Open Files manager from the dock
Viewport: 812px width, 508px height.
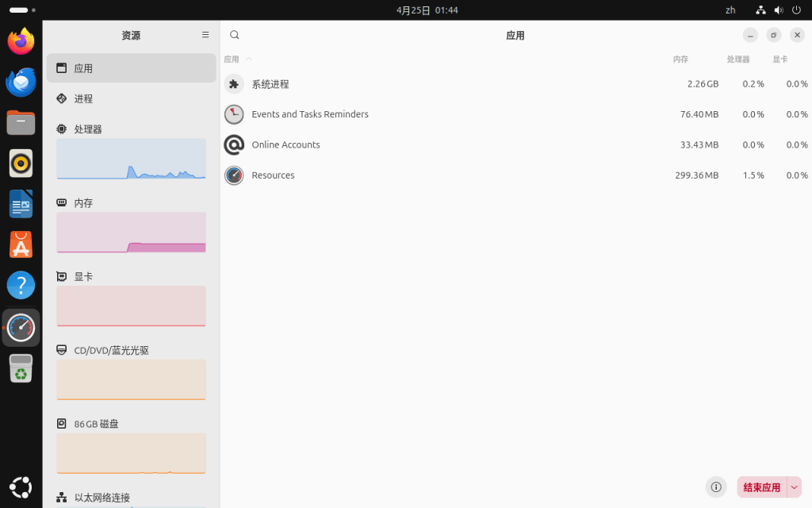pyautogui.click(x=21, y=123)
